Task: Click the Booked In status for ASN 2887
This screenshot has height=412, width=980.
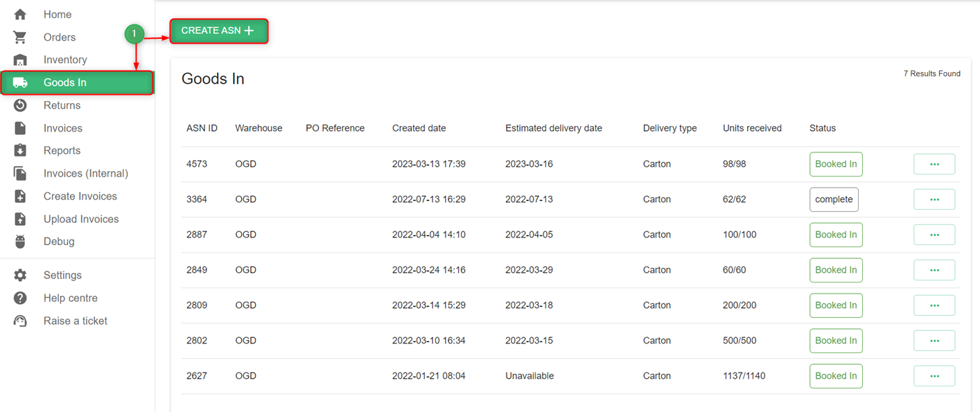Action: tap(836, 235)
